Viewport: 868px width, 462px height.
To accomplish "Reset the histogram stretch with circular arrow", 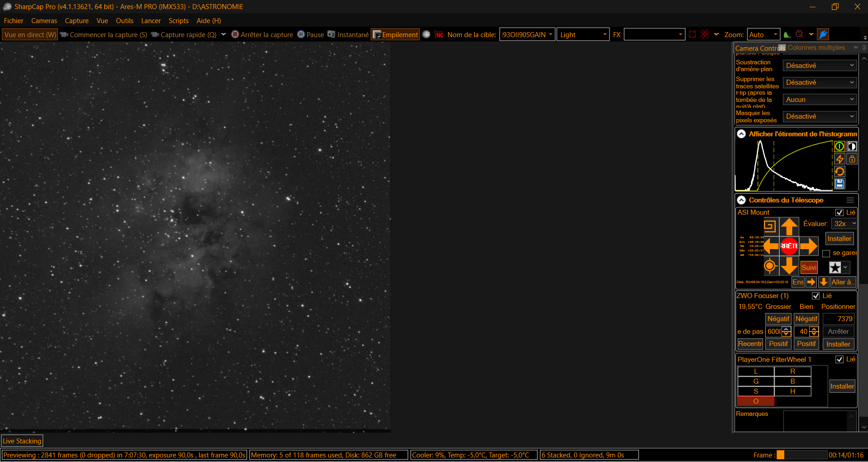I will pyautogui.click(x=839, y=172).
